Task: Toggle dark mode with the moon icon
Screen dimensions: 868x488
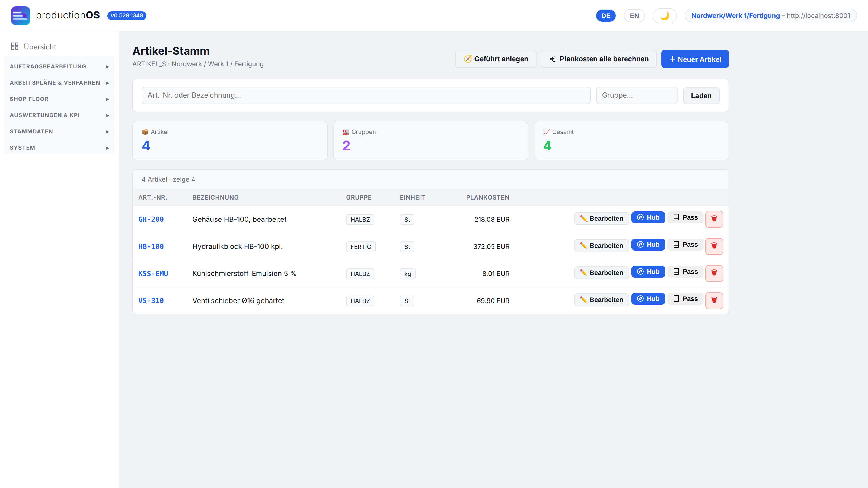Action: 665,15
